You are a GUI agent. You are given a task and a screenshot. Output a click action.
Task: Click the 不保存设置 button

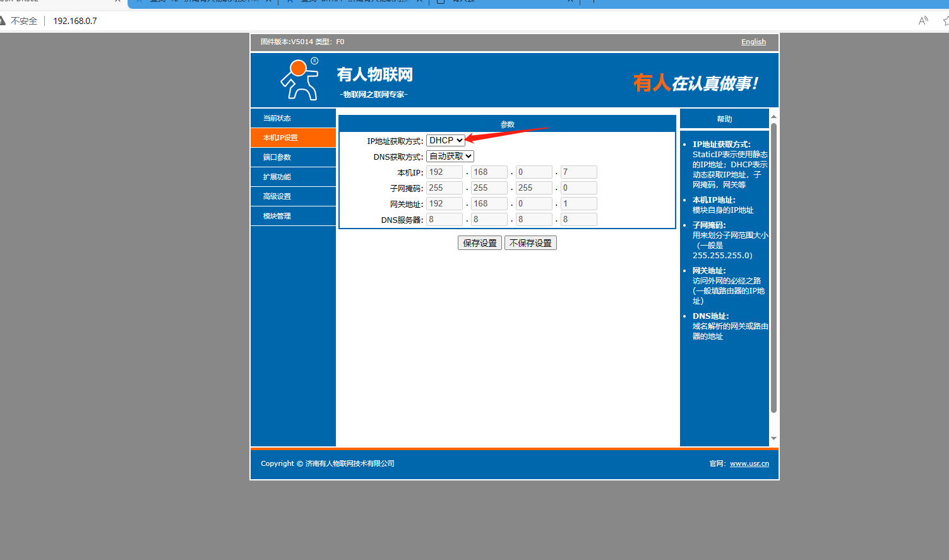[x=530, y=243]
